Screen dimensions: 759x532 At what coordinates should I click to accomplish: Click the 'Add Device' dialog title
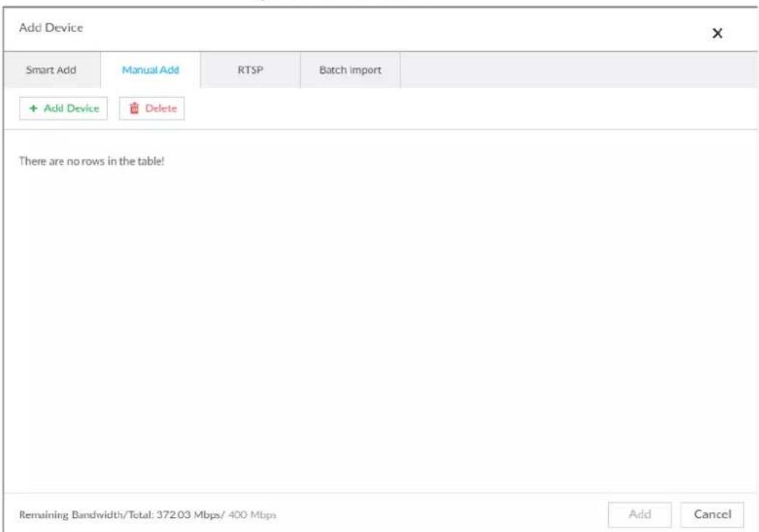(51, 28)
